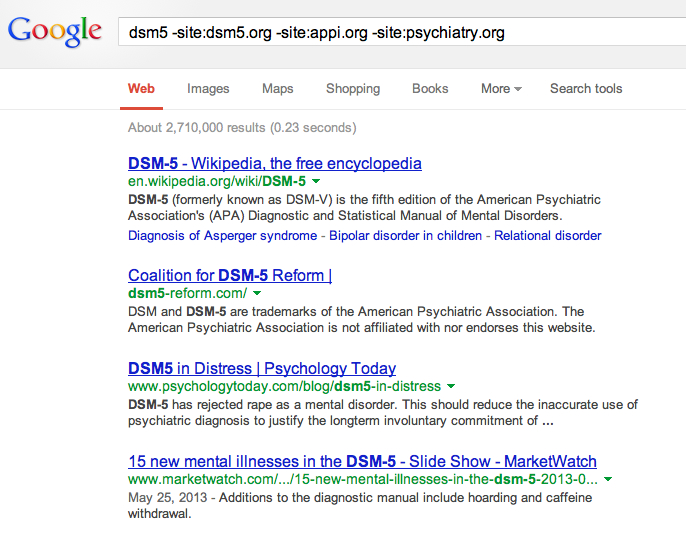
Task: Open the DSM-5 Wikipedia result
Action: tap(275, 163)
